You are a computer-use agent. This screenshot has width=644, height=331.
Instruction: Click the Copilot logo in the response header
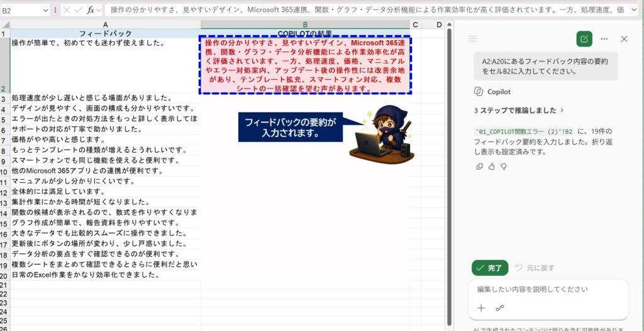pos(478,92)
